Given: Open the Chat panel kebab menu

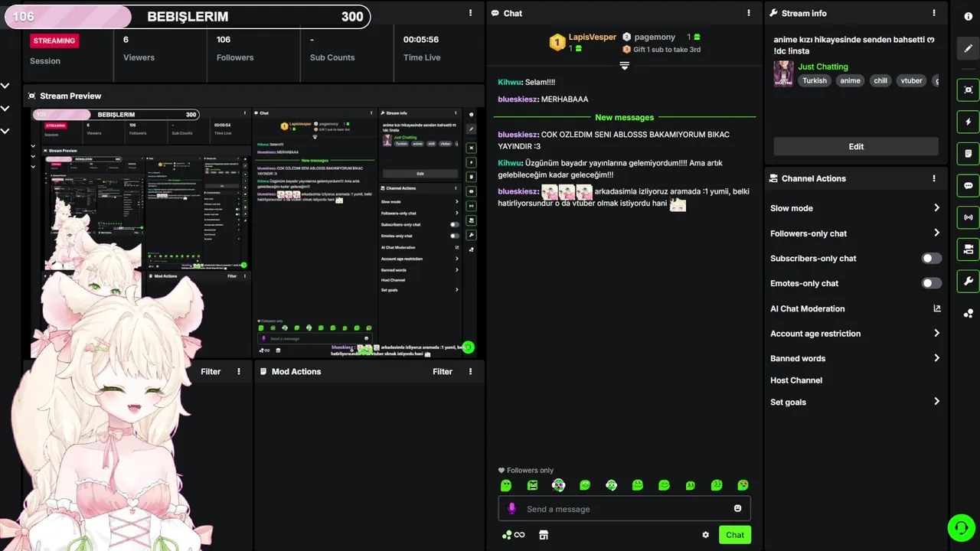Looking at the screenshot, I should pos(749,13).
